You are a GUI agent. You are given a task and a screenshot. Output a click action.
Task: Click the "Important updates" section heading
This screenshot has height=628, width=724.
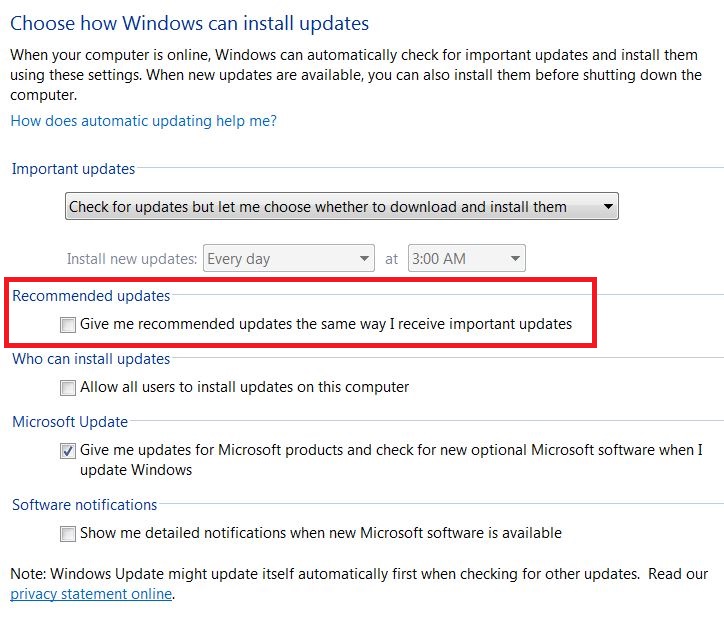coord(73,169)
